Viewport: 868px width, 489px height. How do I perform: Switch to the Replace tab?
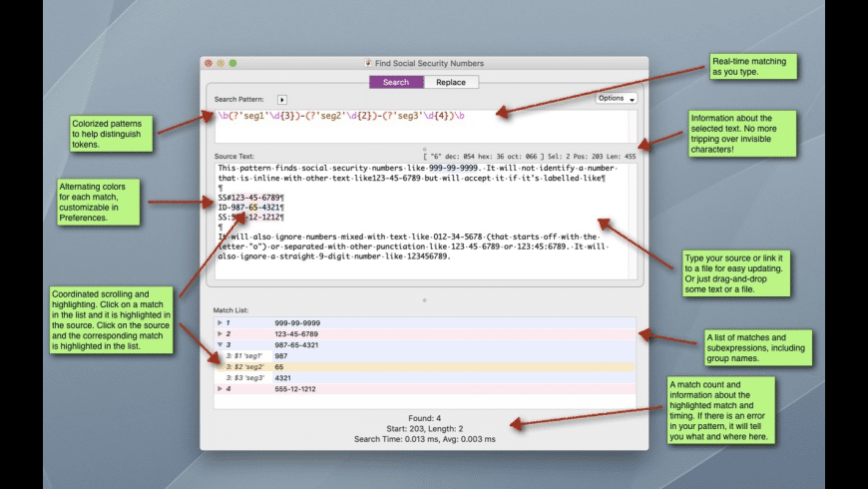click(x=451, y=82)
